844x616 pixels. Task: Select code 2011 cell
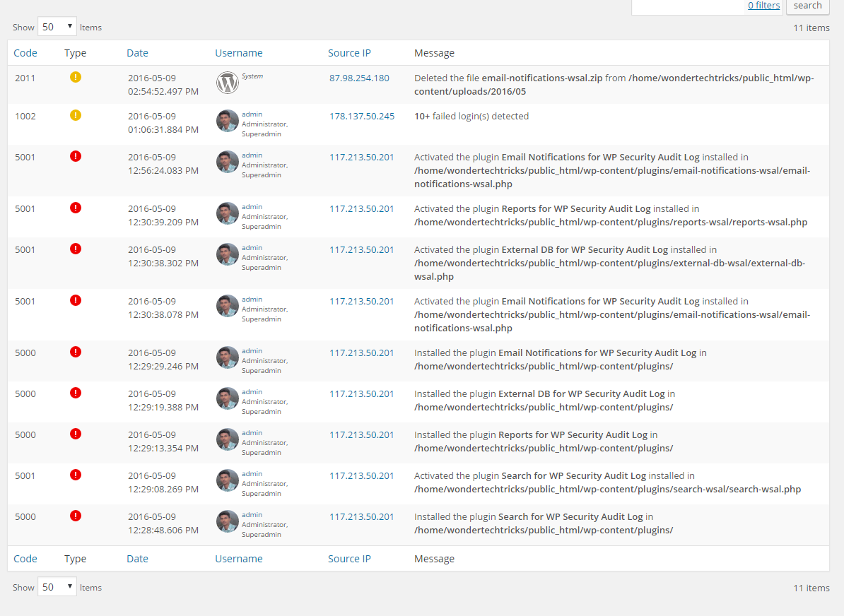(x=25, y=78)
